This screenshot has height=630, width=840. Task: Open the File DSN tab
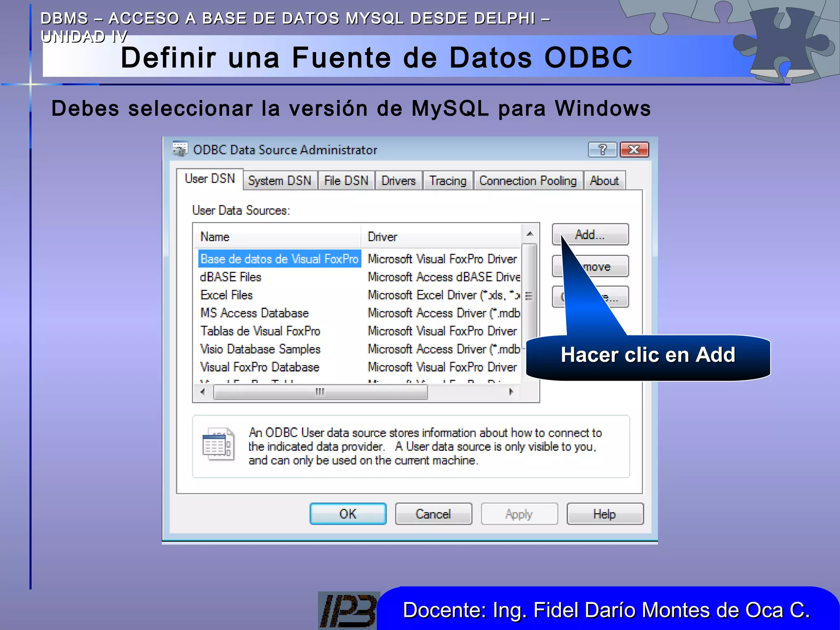pyautogui.click(x=346, y=180)
